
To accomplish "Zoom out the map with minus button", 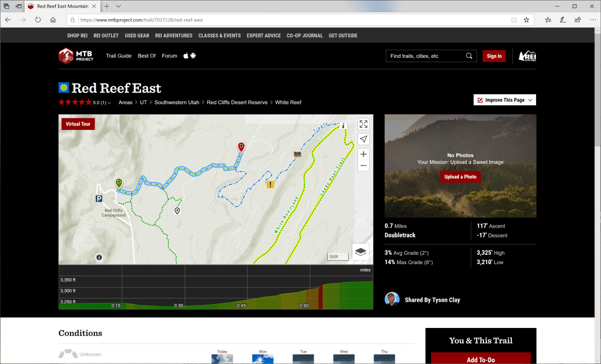I will [x=363, y=165].
